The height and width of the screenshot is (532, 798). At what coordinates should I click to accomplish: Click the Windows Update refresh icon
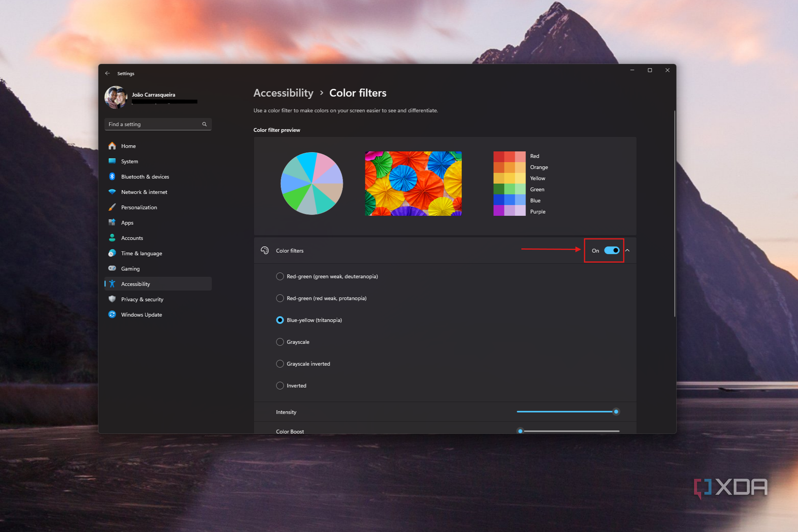coord(112,314)
